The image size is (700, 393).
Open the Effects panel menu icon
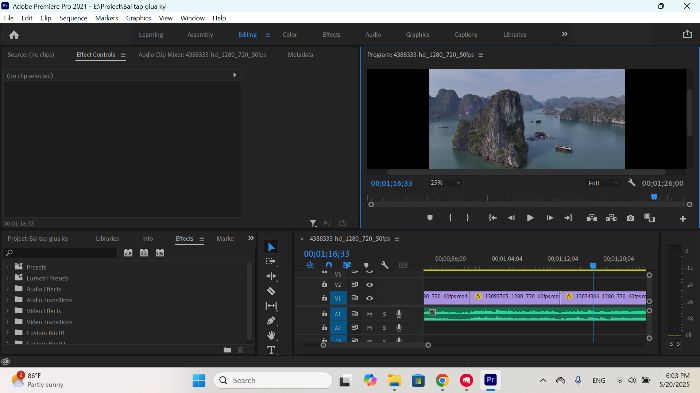click(x=201, y=239)
